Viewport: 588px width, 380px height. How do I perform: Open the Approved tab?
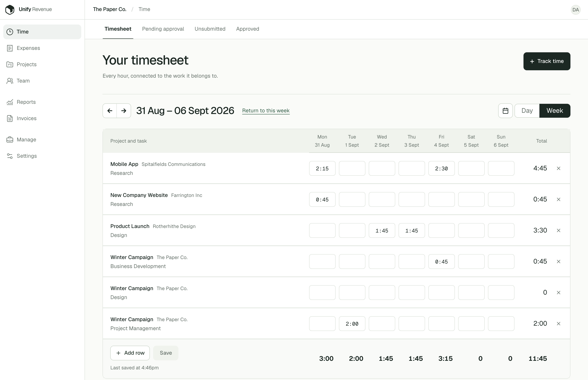pos(247,29)
